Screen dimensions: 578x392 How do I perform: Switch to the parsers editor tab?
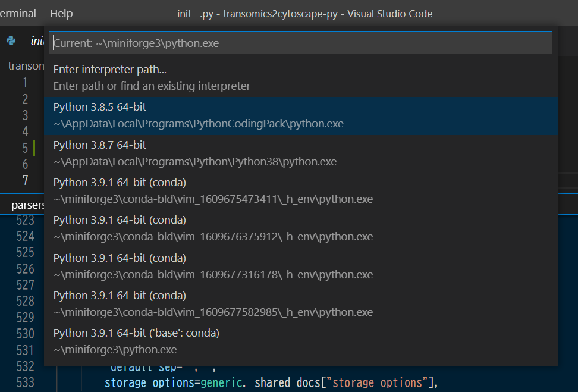[x=27, y=205]
